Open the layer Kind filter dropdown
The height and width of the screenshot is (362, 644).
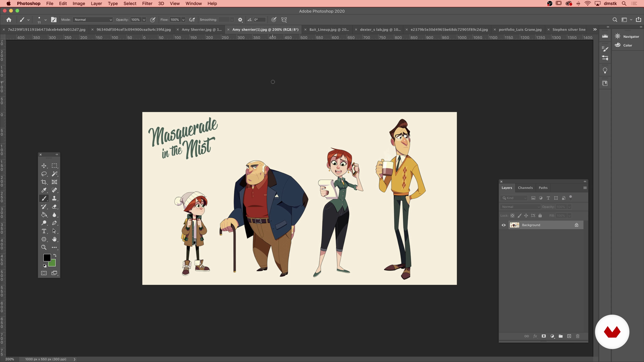tap(514, 198)
